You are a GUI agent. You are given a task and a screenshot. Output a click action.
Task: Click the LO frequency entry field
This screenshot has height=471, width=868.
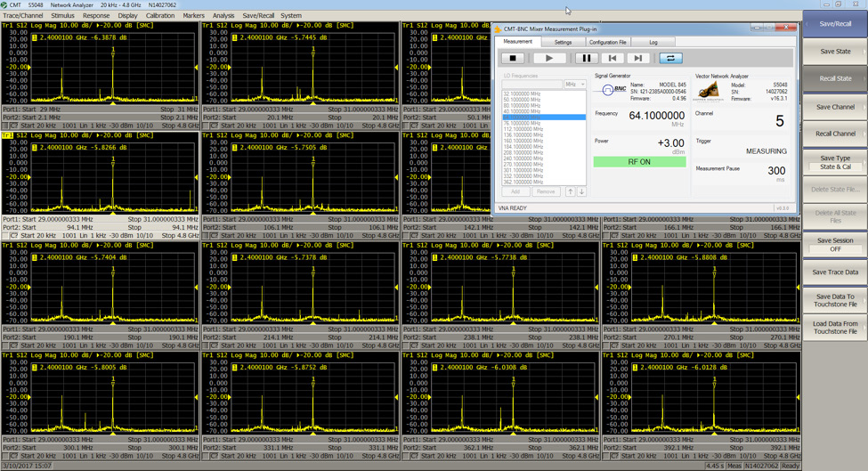pyautogui.click(x=532, y=84)
